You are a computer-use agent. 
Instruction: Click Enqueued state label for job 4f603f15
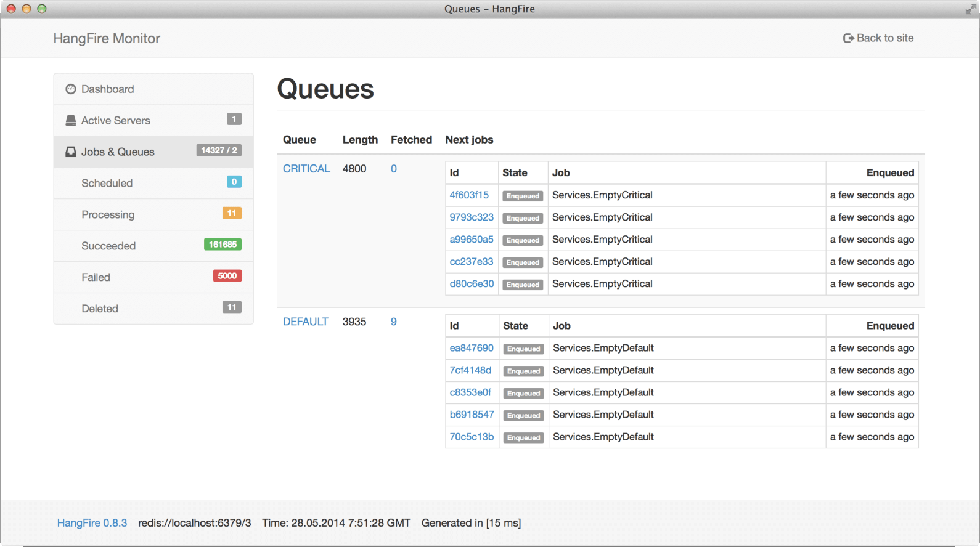[523, 196]
